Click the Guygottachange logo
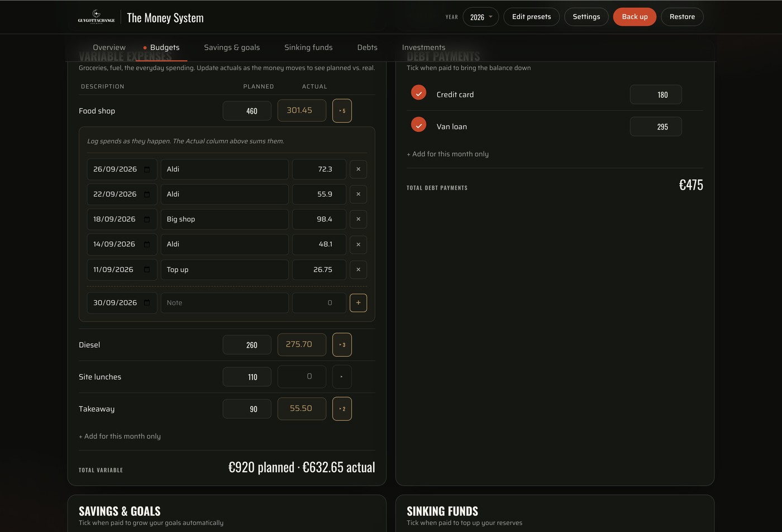The height and width of the screenshot is (532, 782). pyautogui.click(x=96, y=17)
